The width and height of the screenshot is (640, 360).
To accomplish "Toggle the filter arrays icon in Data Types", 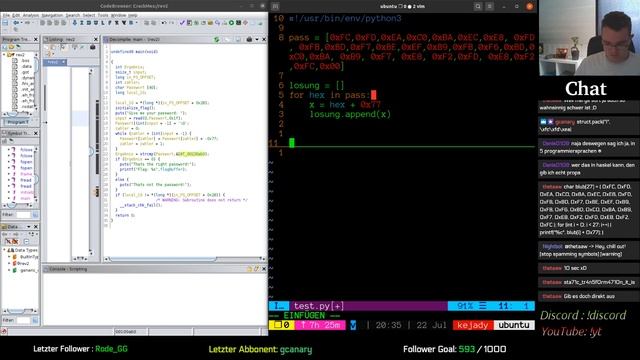I will point(9,242).
